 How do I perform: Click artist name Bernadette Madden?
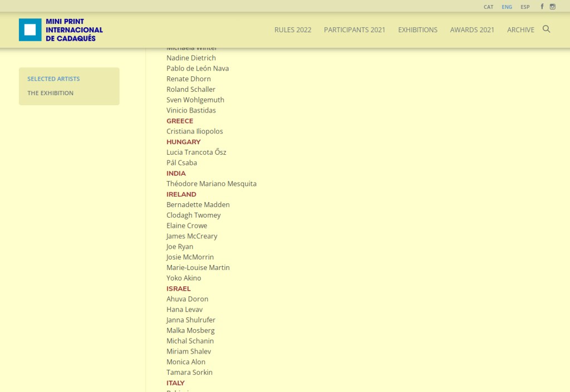(198, 205)
